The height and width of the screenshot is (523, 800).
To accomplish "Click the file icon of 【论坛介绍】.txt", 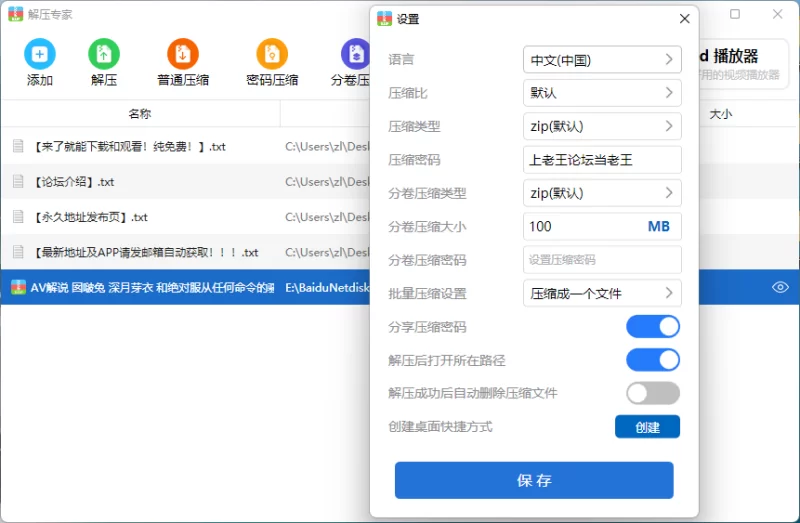I will click(18, 182).
